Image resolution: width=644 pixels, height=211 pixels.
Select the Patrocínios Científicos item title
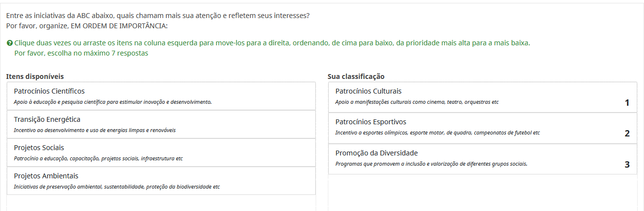click(x=49, y=91)
